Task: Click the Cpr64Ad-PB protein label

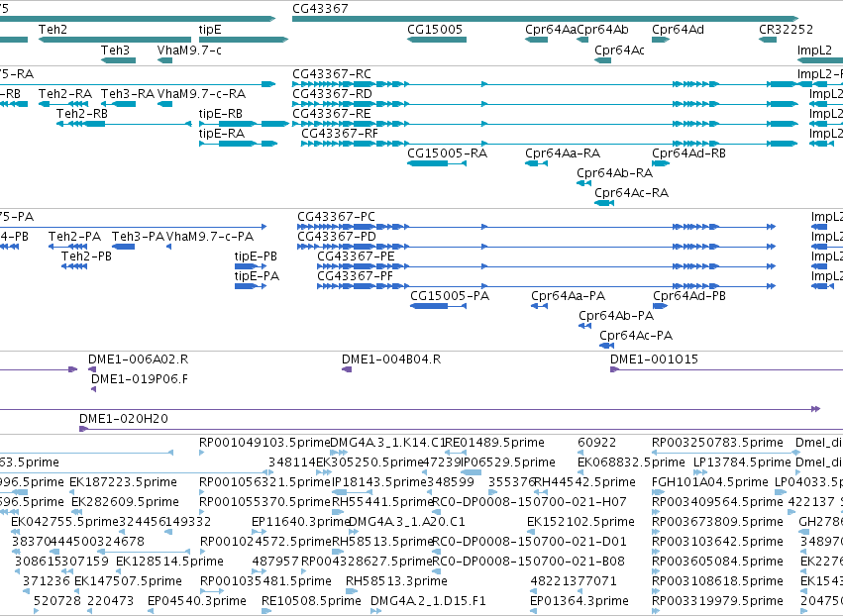Action: click(x=689, y=296)
